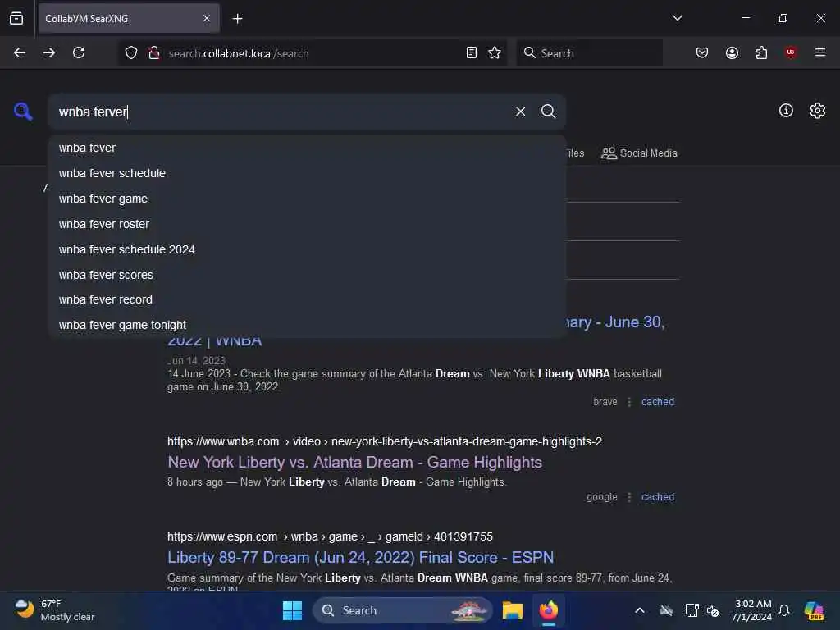Select suggestion 'wnba fever roster'
The height and width of the screenshot is (630, 840).
[x=307, y=224]
